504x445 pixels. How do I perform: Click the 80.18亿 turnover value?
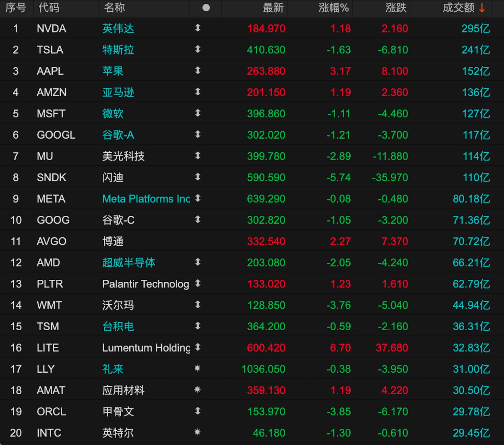click(x=471, y=199)
